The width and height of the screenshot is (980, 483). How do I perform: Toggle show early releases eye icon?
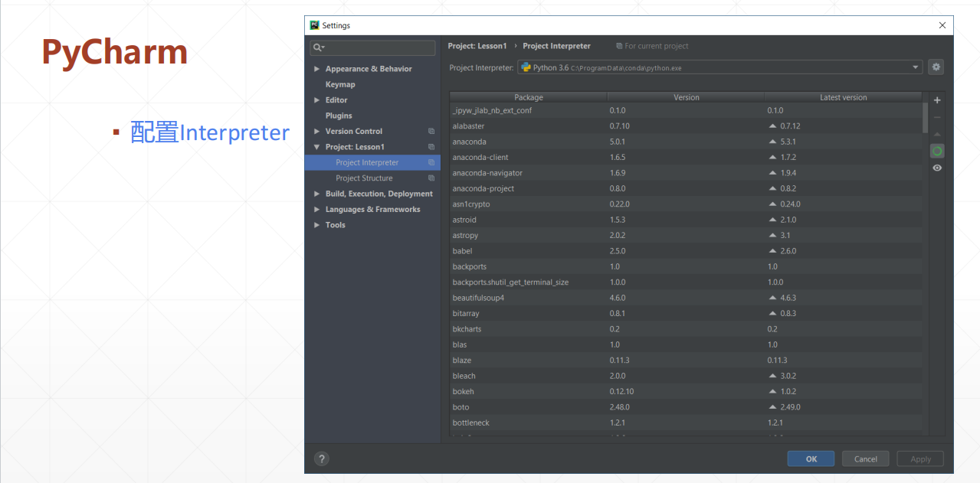click(x=936, y=168)
